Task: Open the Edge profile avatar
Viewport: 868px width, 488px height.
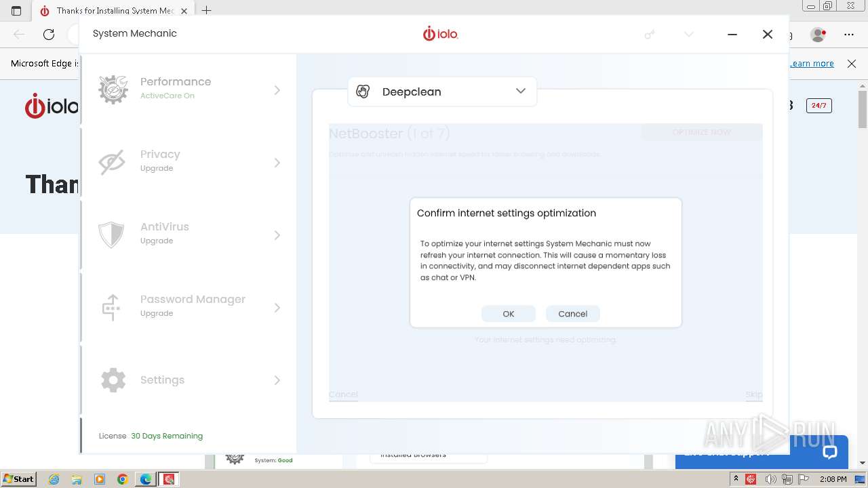Action: pos(818,34)
